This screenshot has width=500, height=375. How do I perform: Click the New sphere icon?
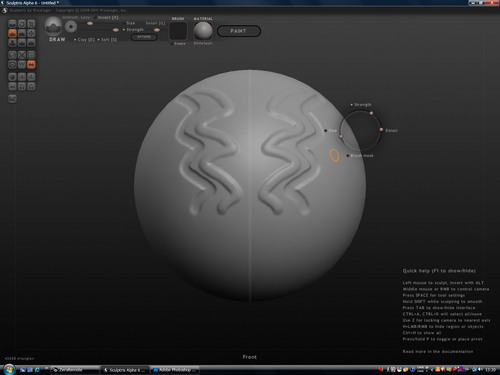[12, 77]
